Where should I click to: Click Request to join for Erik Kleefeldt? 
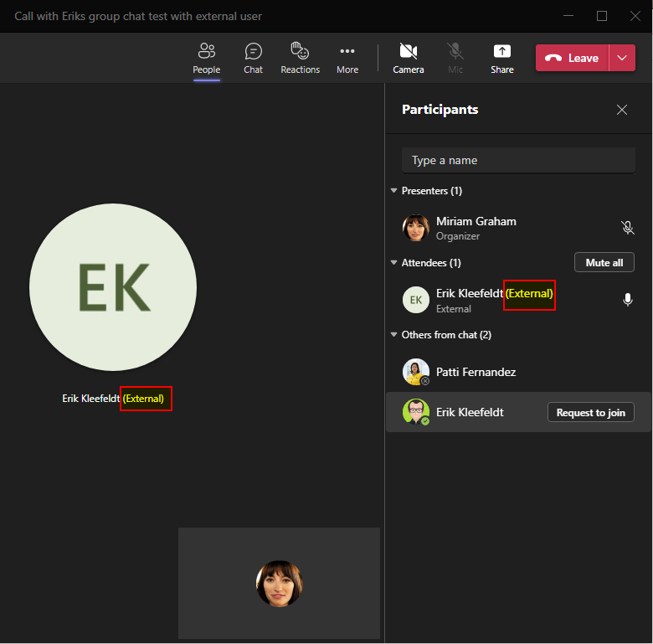point(590,412)
